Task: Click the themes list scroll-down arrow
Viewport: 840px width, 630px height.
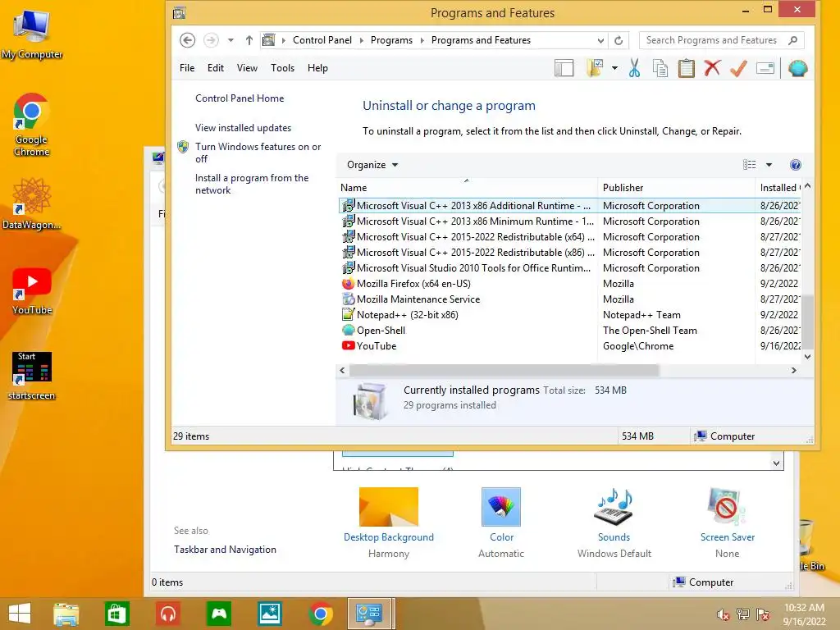Action: point(776,463)
